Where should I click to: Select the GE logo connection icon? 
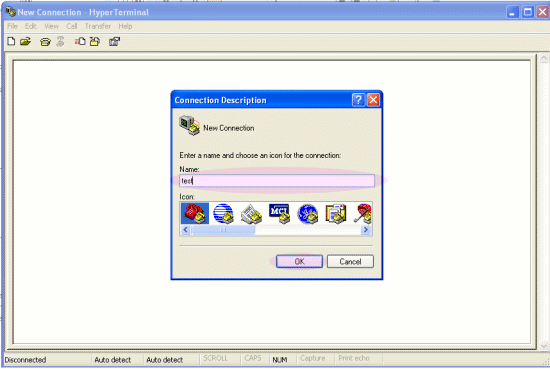pyautogui.click(x=308, y=213)
